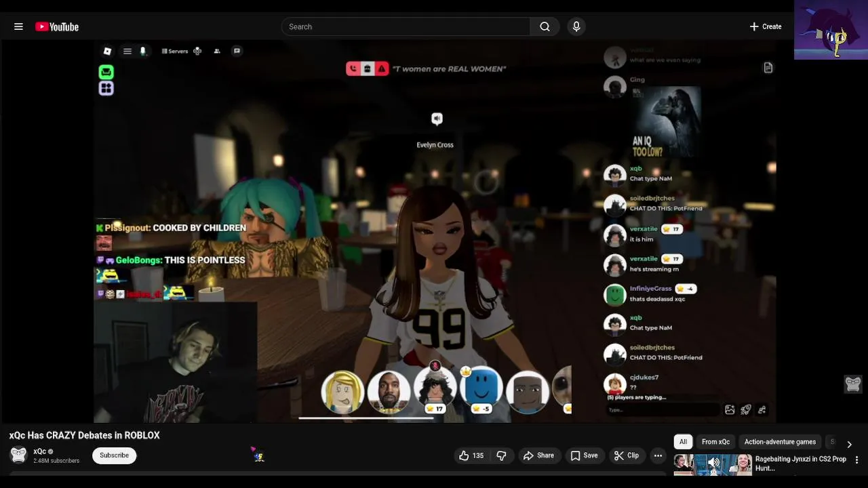Click the topic text 'T women are REAL WOMEN'
Viewport: 868px width, 488px height.
[449, 68]
